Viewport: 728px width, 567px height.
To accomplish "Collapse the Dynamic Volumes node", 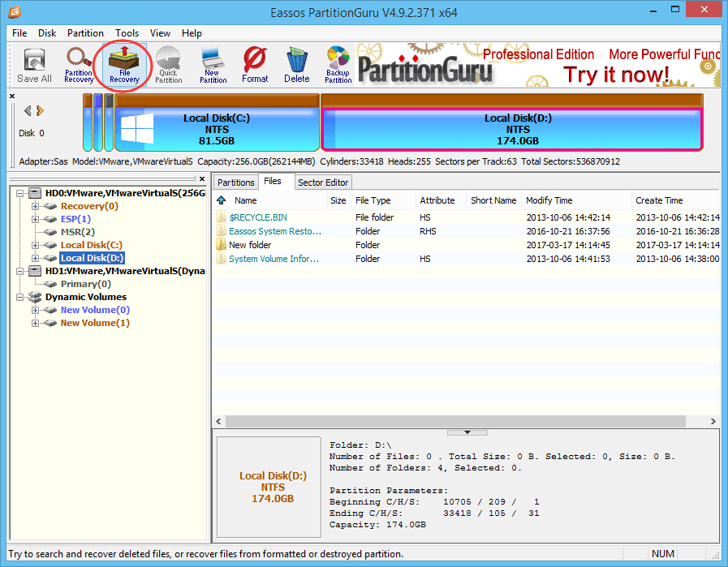I will click(x=20, y=297).
